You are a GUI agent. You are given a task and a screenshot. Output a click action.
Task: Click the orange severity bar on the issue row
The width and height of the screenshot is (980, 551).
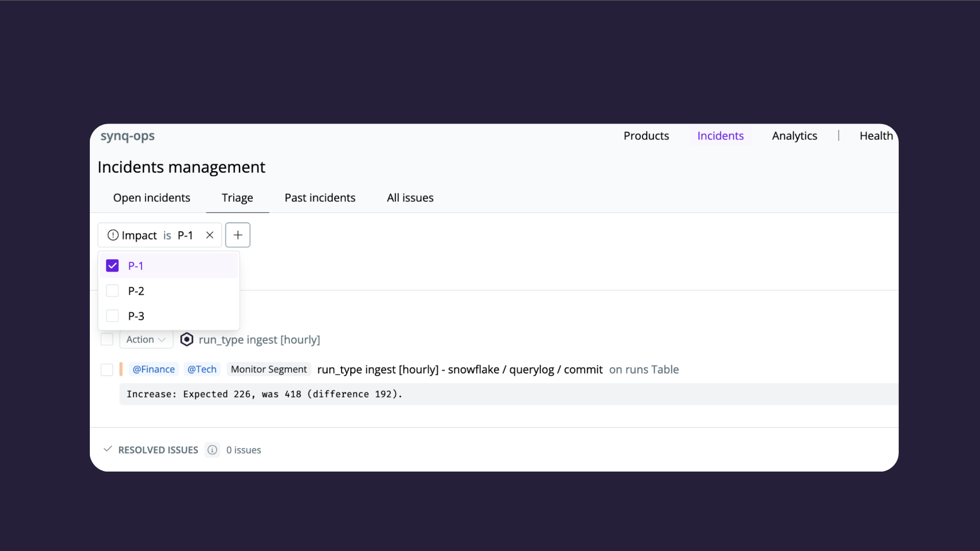tap(121, 369)
